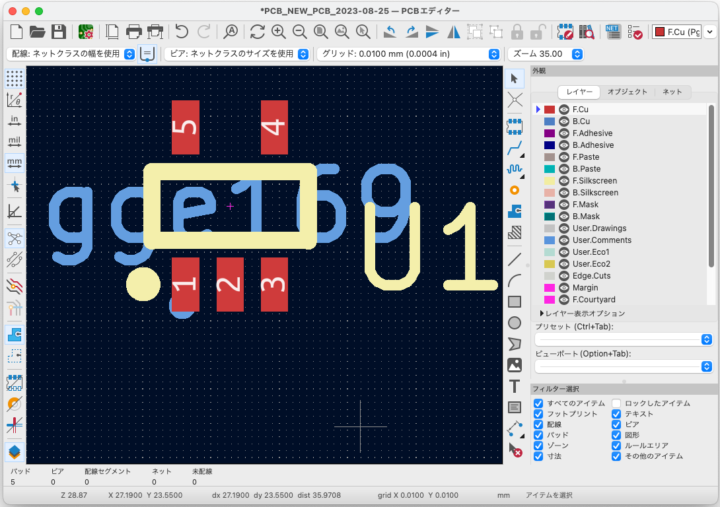Click the Undo arrow icon
This screenshot has height=507, width=720.
pyautogui.click(x=181, y=32)
